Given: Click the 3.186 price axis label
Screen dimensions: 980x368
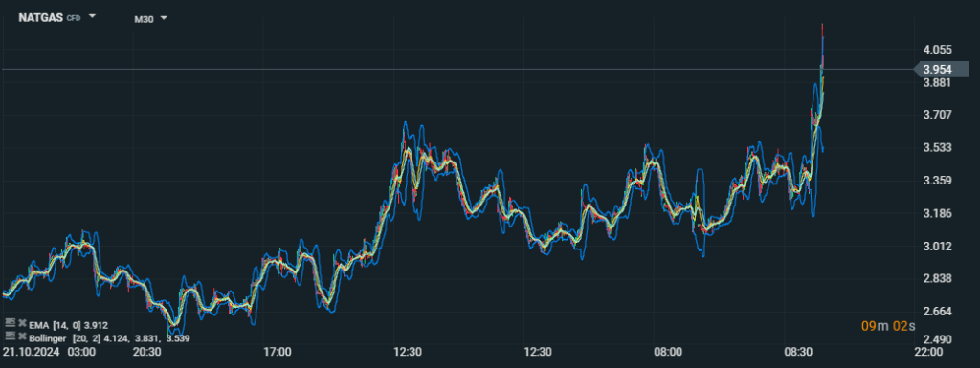Looking at the screenshot, I should point(937,213).
